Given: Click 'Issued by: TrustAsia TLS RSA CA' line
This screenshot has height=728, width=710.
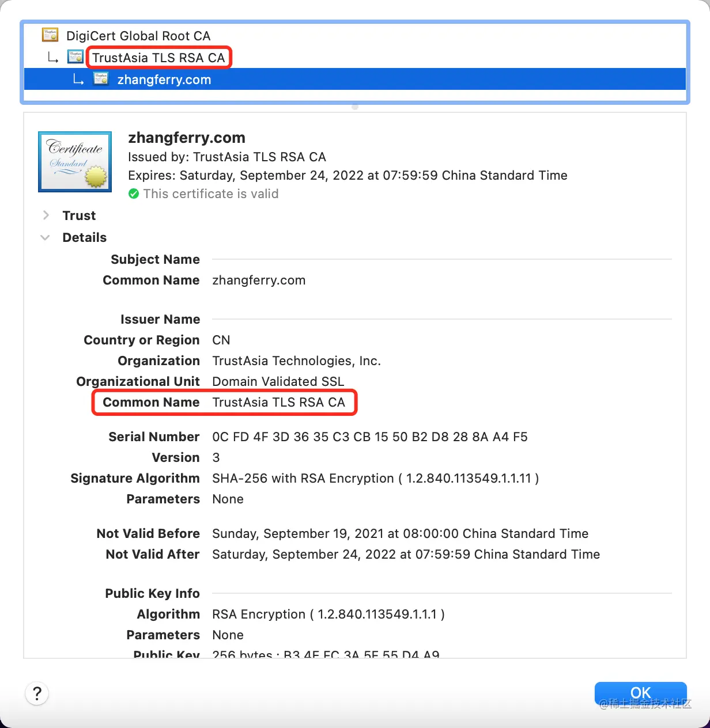Looking at the screenshot, I should click(227, 157).
